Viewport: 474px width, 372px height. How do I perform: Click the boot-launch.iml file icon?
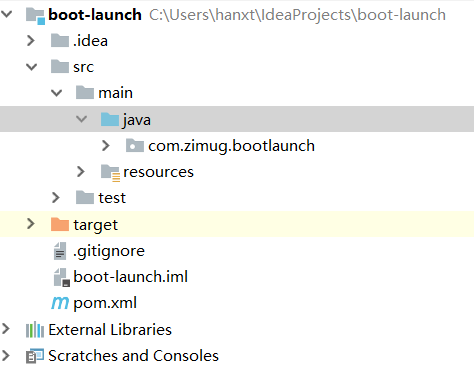pyautogui.click(x=62, y=277)
